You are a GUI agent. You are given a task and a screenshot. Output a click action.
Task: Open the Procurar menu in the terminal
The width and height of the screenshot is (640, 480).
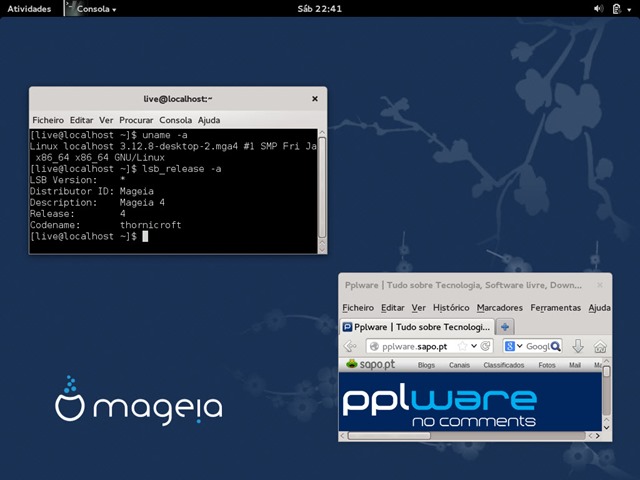tap(136, 120)
